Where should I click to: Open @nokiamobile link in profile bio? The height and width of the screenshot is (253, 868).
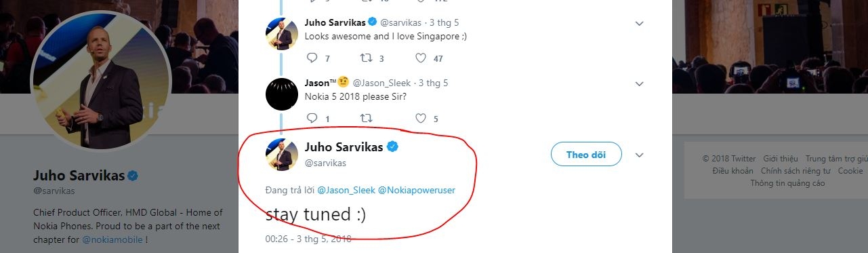click(112, 239)
